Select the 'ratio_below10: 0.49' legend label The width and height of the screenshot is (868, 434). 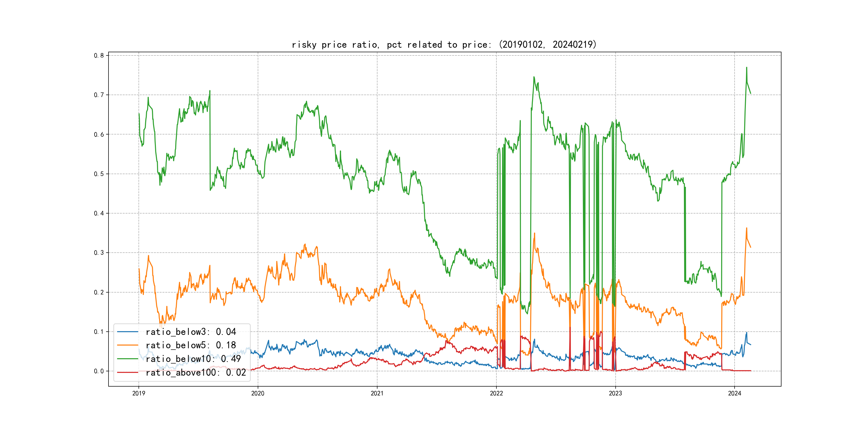click(x=193, y=359)
